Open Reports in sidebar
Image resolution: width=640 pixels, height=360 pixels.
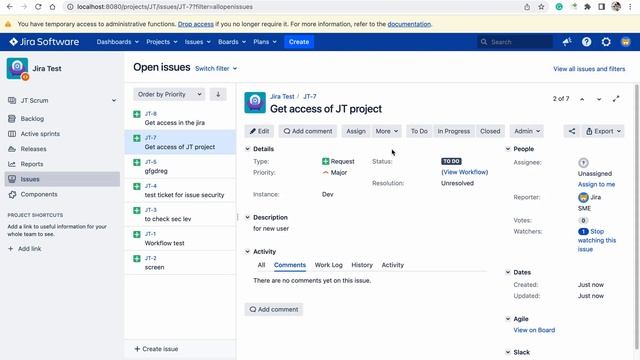(32, 164)
